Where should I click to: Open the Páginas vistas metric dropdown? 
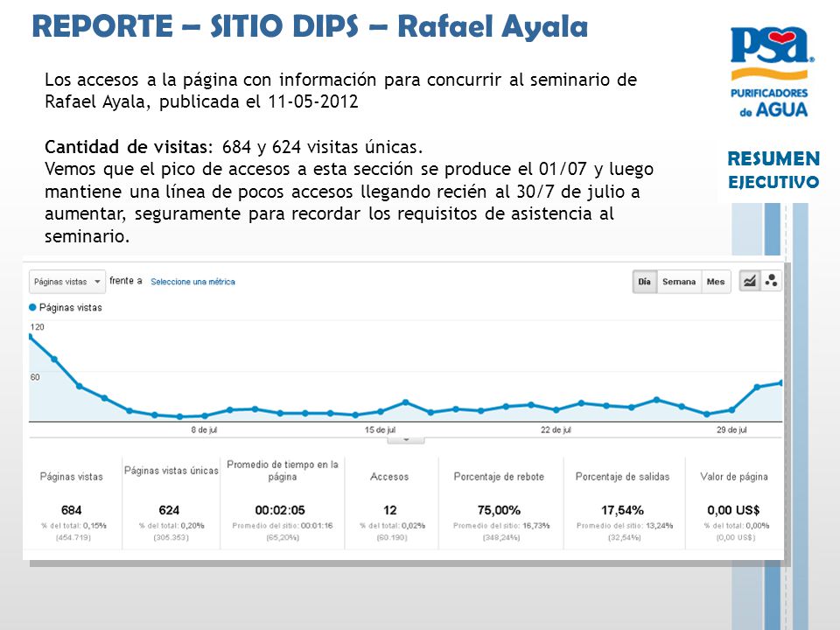(x=67, y=281)
